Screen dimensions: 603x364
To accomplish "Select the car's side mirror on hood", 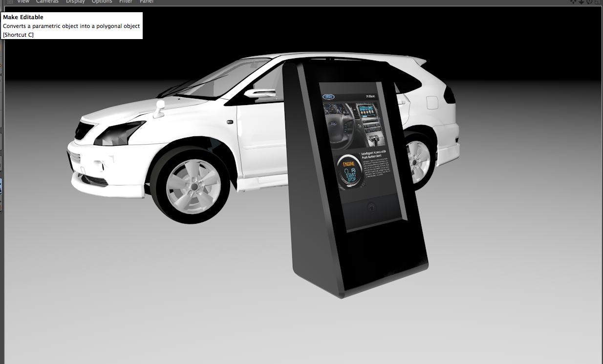I will (x=159, y=108).
